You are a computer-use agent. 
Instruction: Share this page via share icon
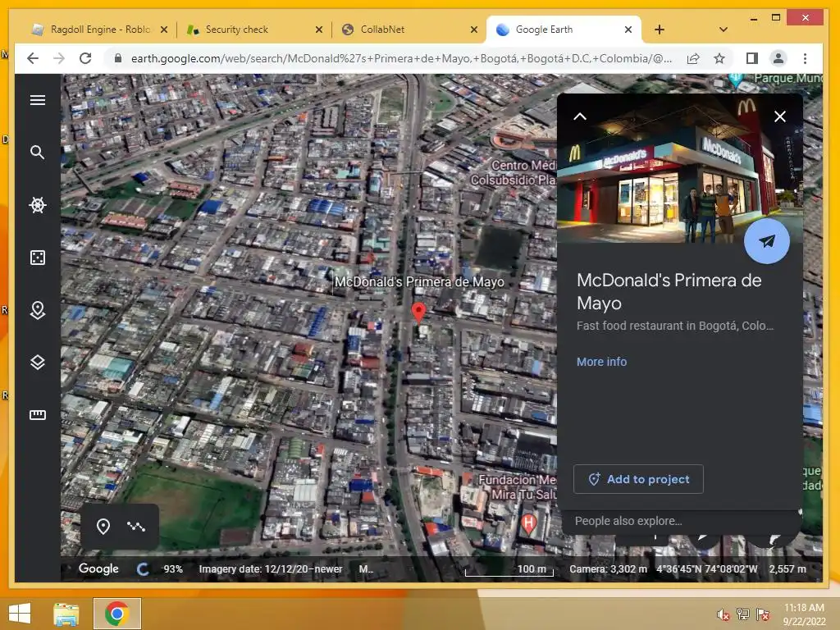click(x=693, y=58)
